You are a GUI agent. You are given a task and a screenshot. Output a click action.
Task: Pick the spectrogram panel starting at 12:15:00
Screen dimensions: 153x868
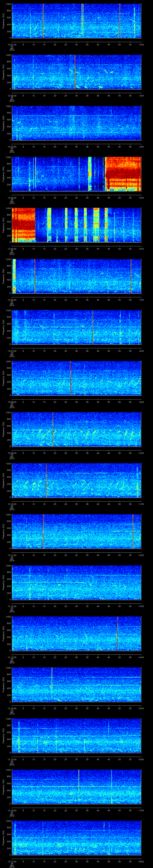(77, 736)
